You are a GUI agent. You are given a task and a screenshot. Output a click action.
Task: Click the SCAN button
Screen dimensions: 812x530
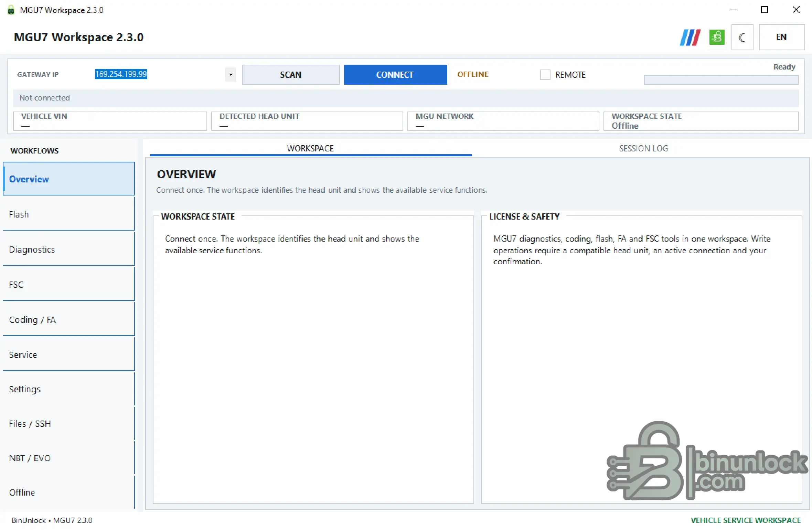[x=291, y=75]
